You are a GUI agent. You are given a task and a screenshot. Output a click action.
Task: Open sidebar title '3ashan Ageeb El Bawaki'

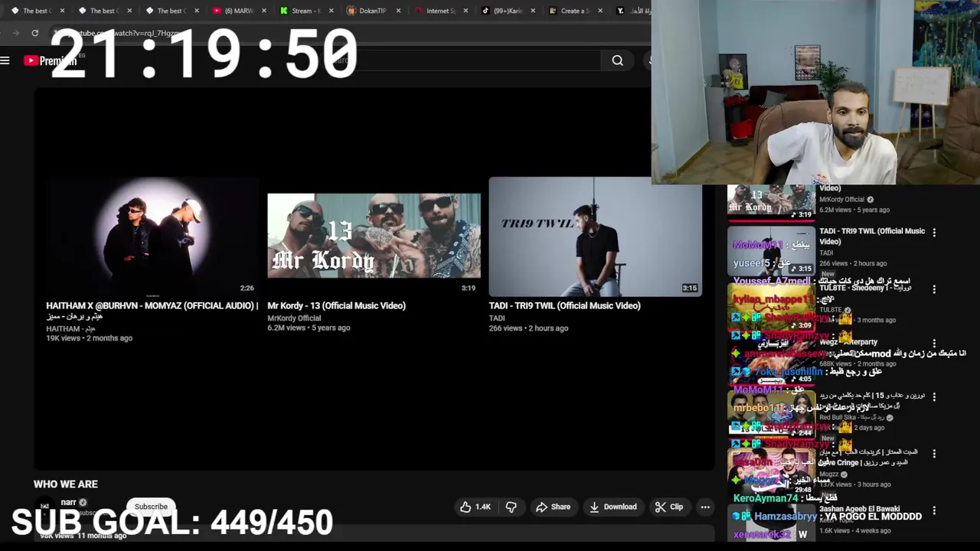(859, 509)
